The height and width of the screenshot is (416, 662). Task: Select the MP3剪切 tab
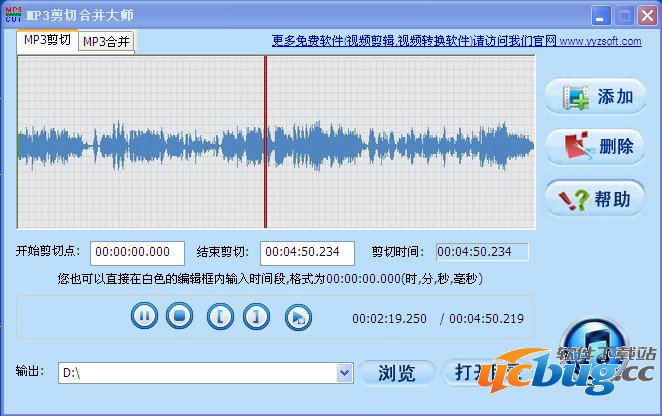(47, 40)
